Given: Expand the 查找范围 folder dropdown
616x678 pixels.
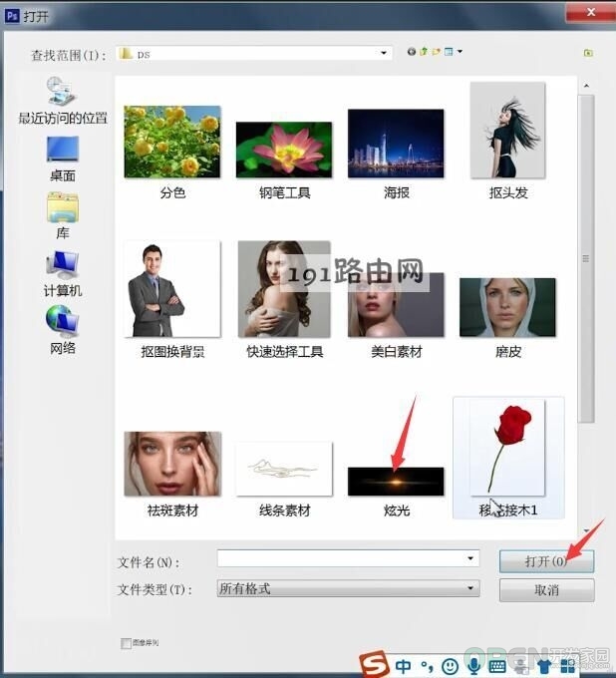Looking at the screenshot, I should coord(384,53).
